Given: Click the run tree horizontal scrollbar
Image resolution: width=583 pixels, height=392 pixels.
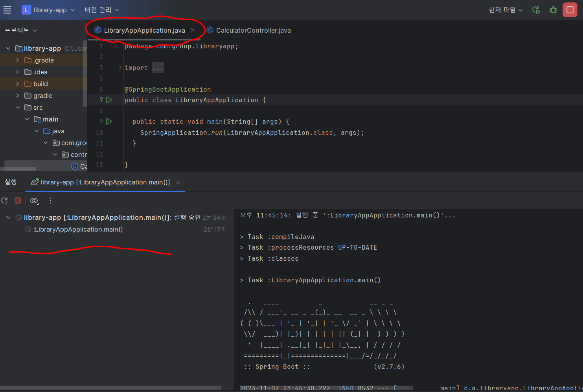Looking at the screenshot, I should point(110,388).
